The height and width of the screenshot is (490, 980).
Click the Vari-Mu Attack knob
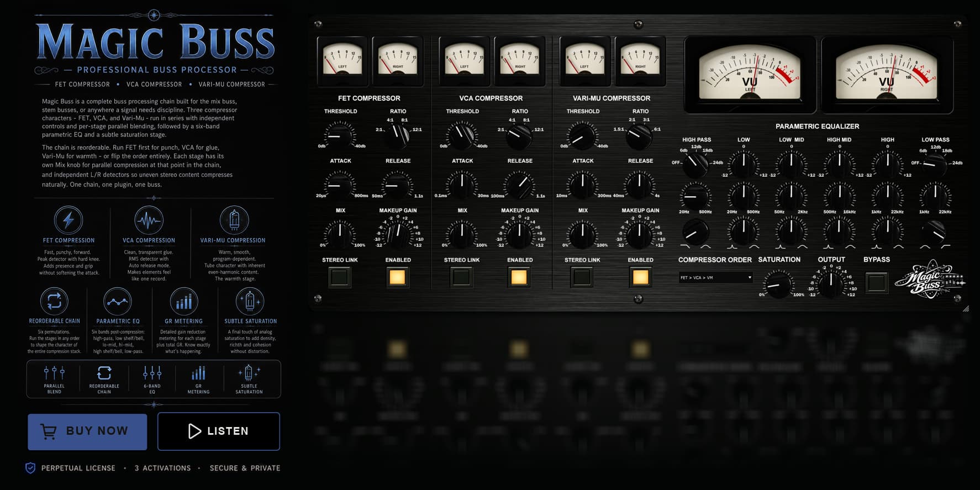coord(582,185)
